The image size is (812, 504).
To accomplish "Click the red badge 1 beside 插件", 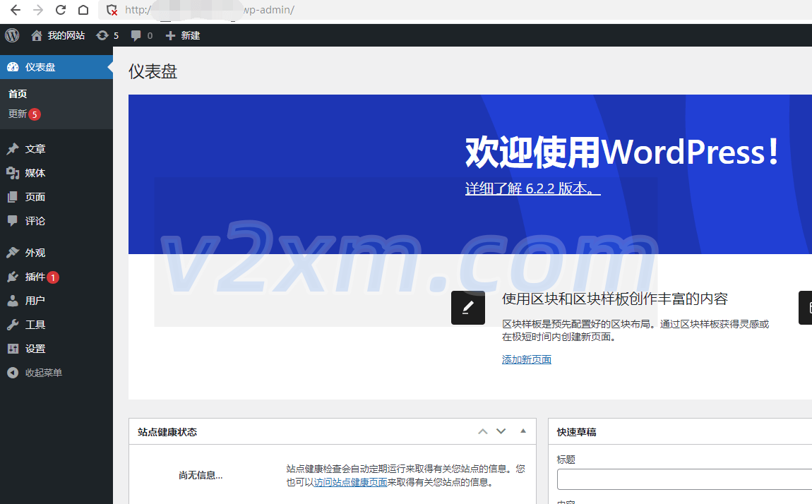I will click(x=53, y=277).
